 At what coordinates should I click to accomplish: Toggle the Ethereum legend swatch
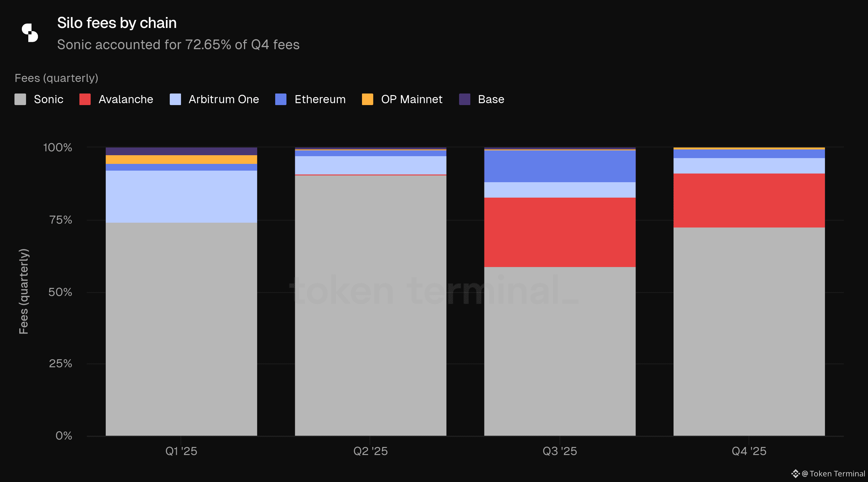click(x=281, y=99)
